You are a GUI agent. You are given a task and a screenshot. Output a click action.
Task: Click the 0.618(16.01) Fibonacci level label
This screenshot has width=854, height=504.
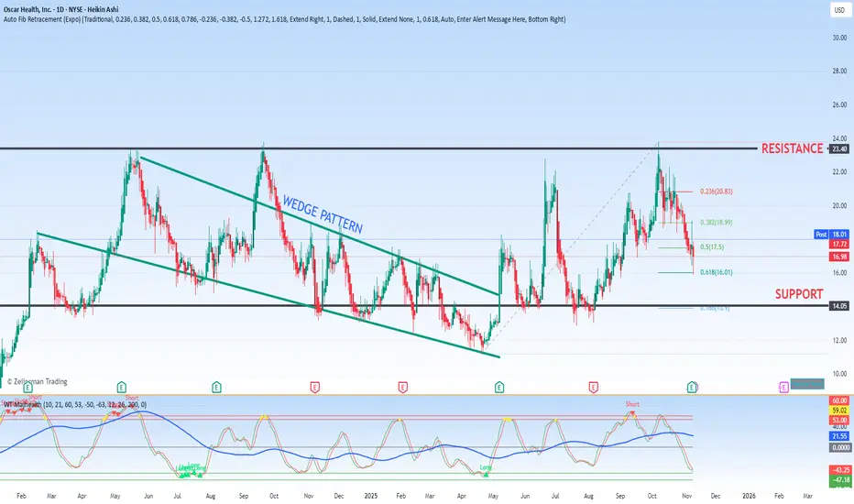(x=717, y=272)
